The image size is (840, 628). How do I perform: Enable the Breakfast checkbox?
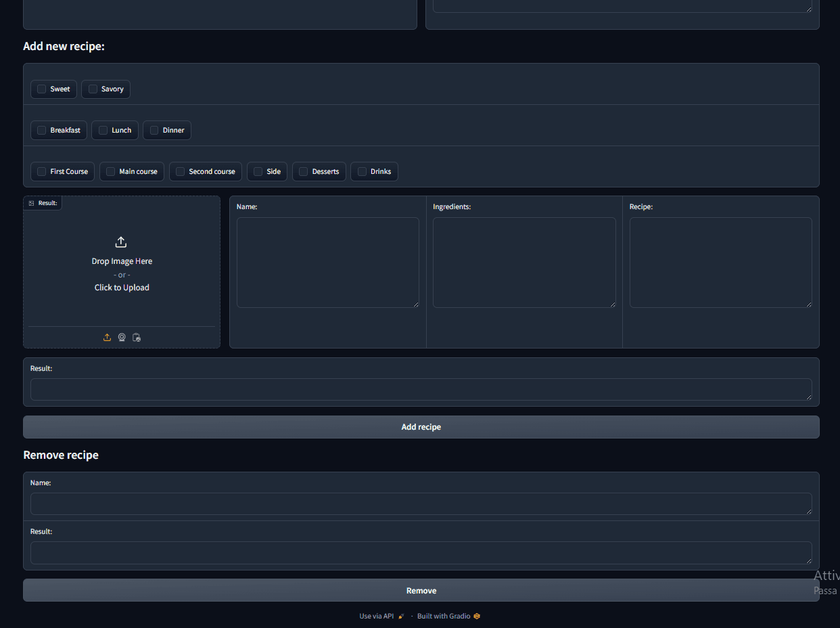pyautogui.click(x=42, y=131)
